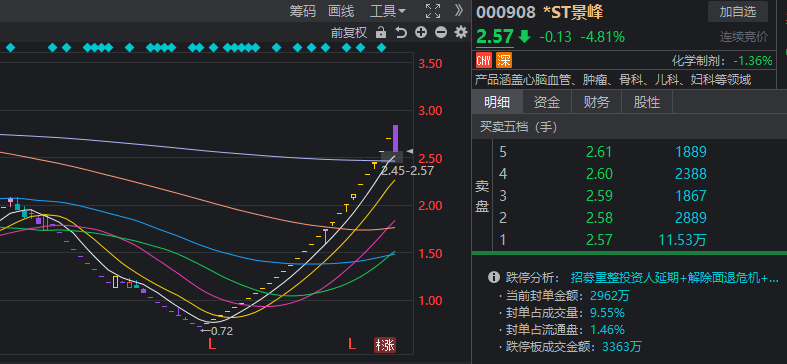The image size is (787, 364).
Task: Select the 画线 drawing tool
Action: pyautogui.click(x=341, y=11)
